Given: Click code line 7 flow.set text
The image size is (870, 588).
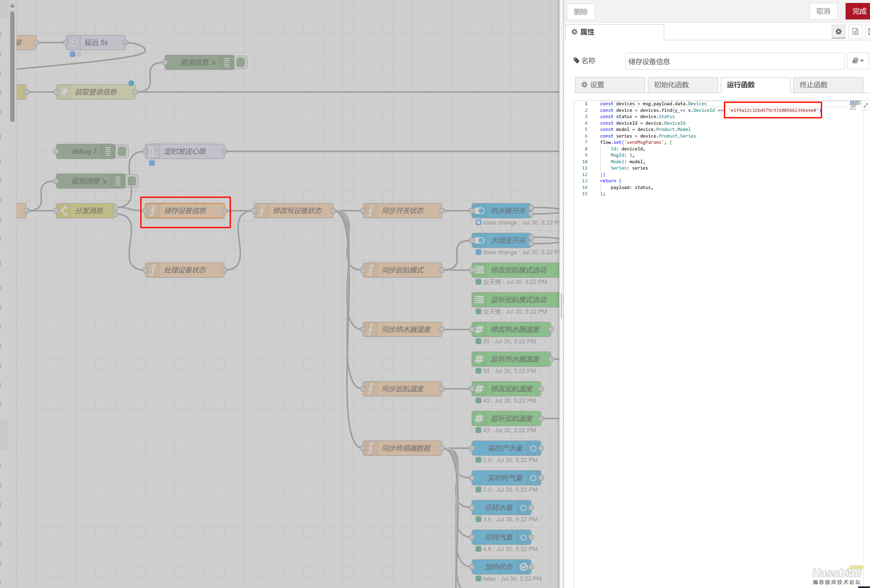Looking at the screenshot, I should click(x=635, y=142).
